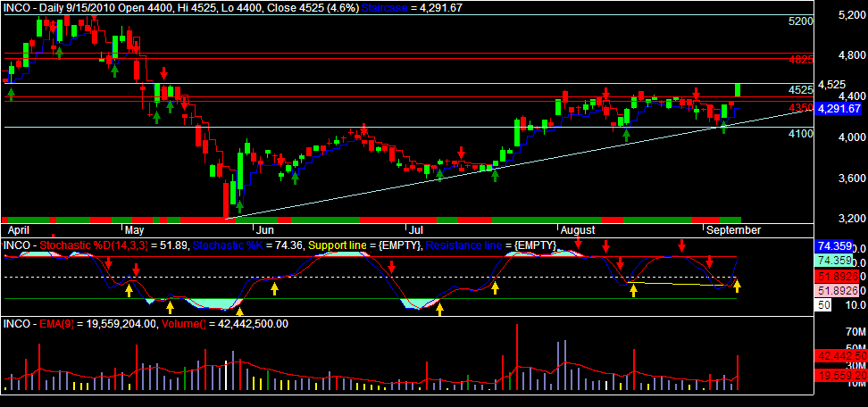Click the Stochastic %K = 74.36 legend

click(x=248, y=245)
